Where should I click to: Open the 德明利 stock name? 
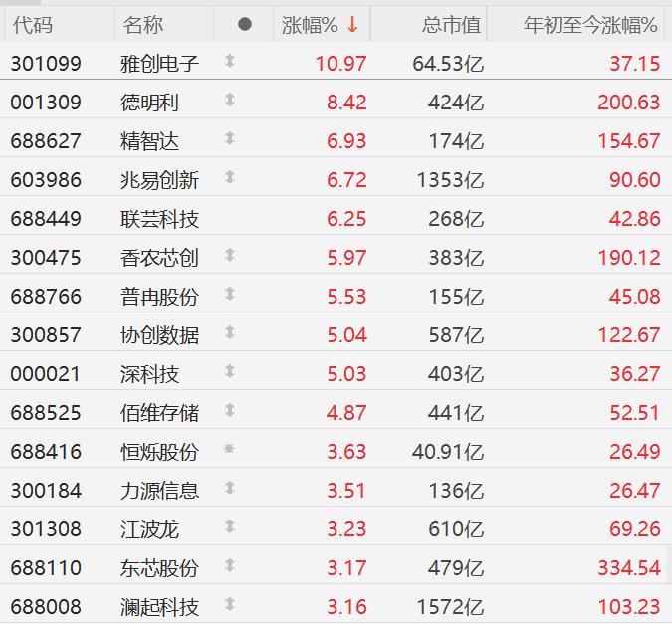149,103
